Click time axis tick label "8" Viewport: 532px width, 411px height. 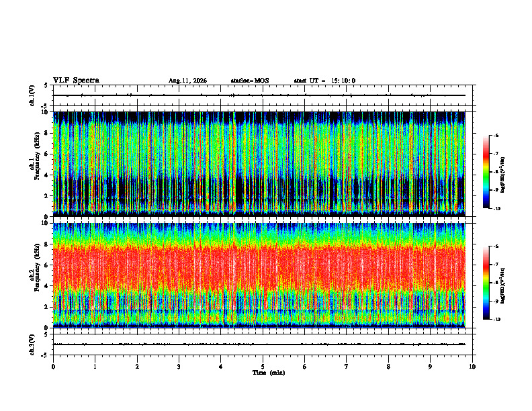(388, 367)
